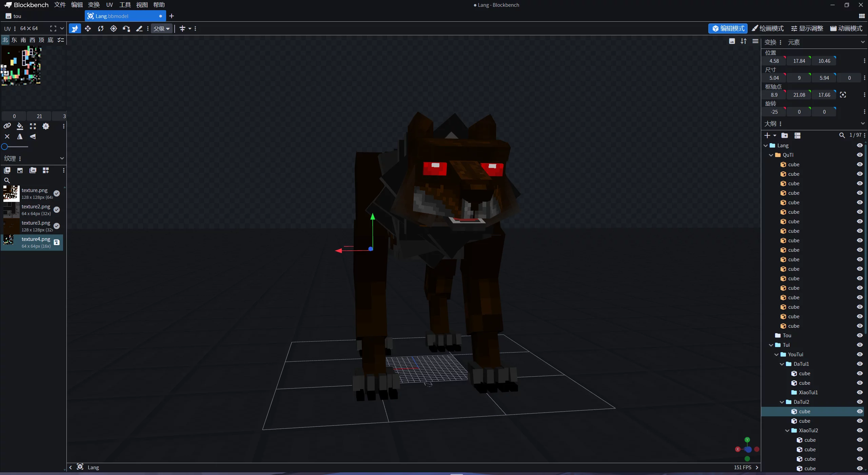
Task: Click the 编辑模式 edit mode button
Action: click(728, 28)
